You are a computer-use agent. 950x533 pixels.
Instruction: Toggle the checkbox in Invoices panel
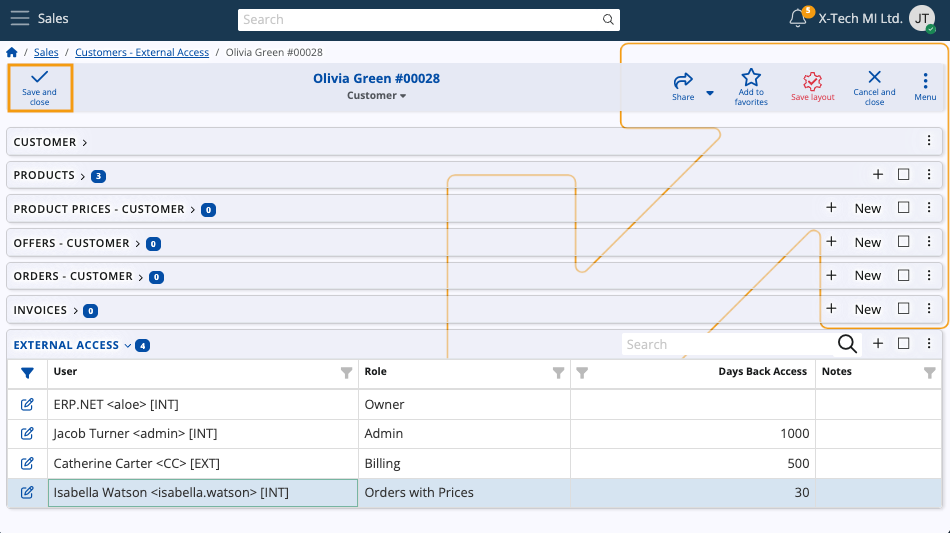(x=903, y=309)
